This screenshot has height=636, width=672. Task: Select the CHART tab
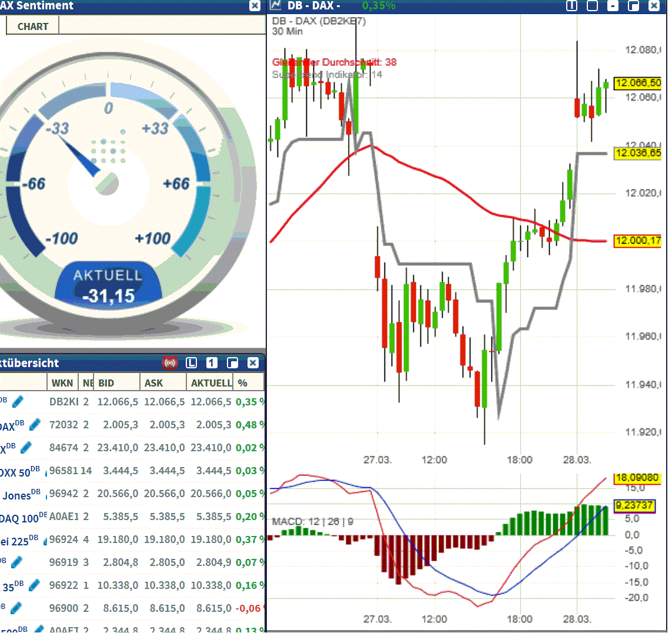pos(32,26)
